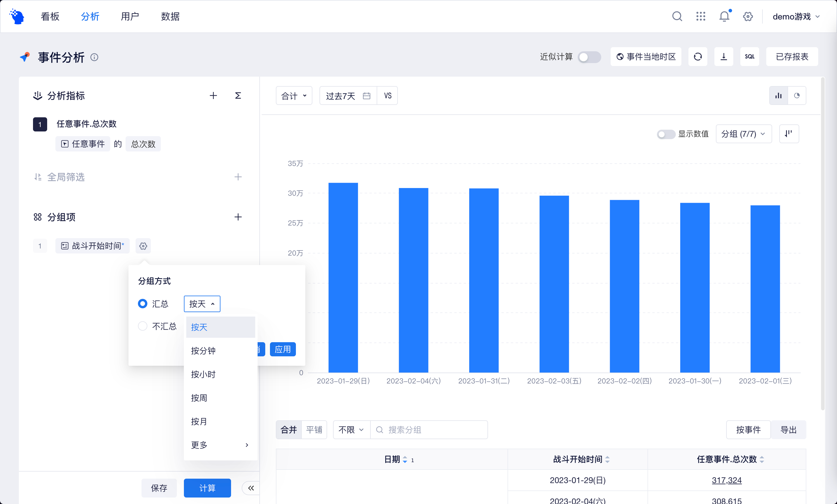Screen dimensions: 837x504
Task: Open the 合计 dropdown
Action: (x=294, y=96)
